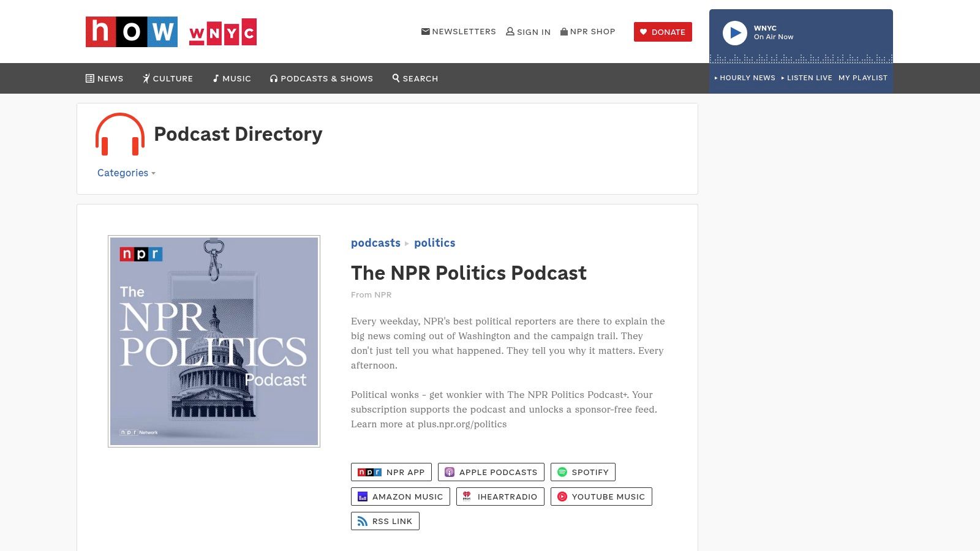Click the Sign In link
The width and height of the screenshot is (980, 551).
click(528, 32)
